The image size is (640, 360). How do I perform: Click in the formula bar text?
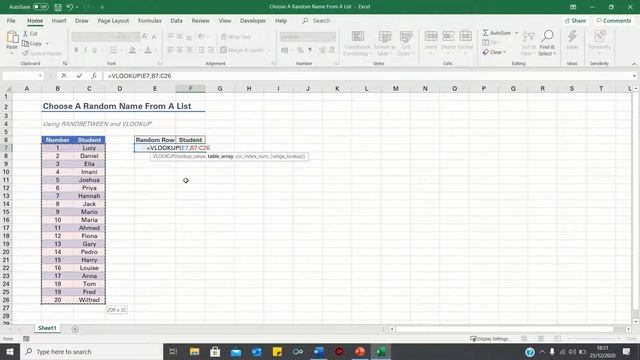140,76
